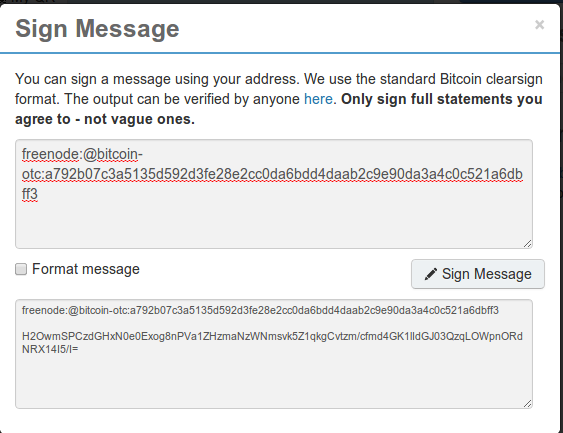Focus the message input text area

[x=274, y=194]
